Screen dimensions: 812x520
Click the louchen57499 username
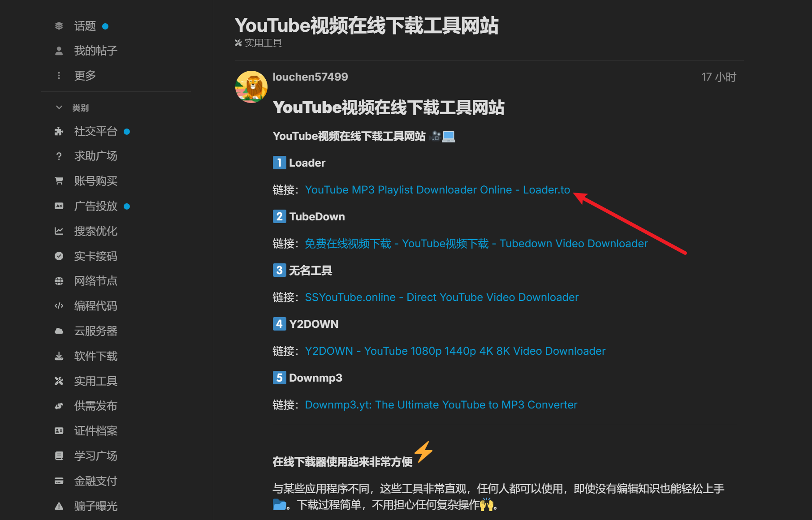click(x=311, y=77)
